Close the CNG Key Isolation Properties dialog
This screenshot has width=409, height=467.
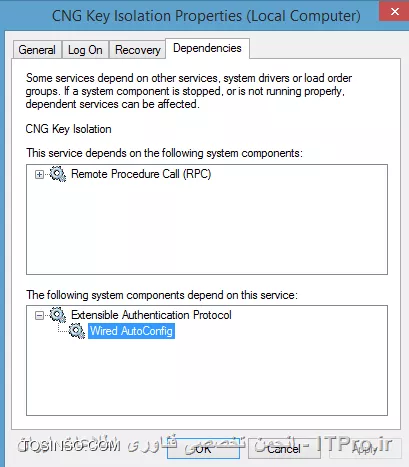tap(394, 12)
